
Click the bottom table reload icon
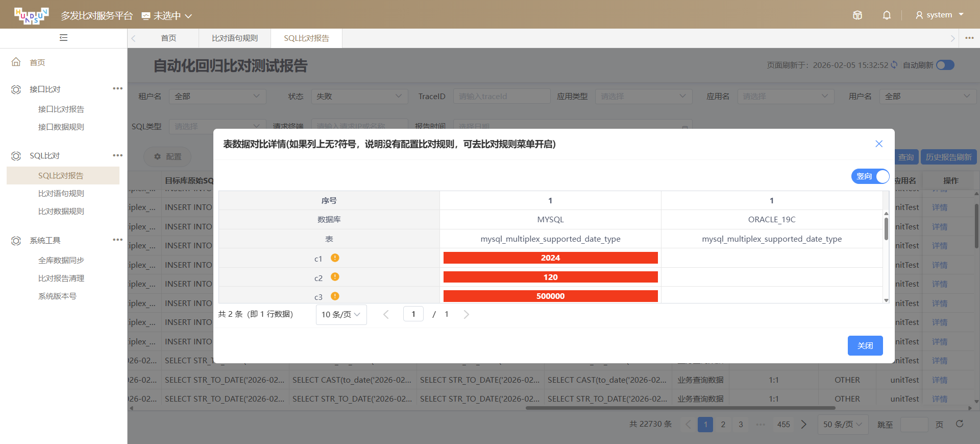960,424
